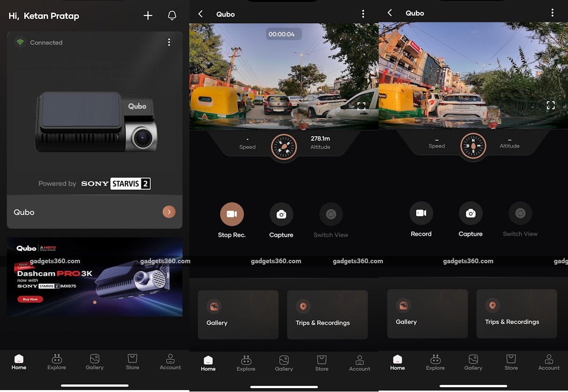Tap Buy Now on Dashcam Pro 3K banner
Viewport: 568px width, 392px height.
30,299
